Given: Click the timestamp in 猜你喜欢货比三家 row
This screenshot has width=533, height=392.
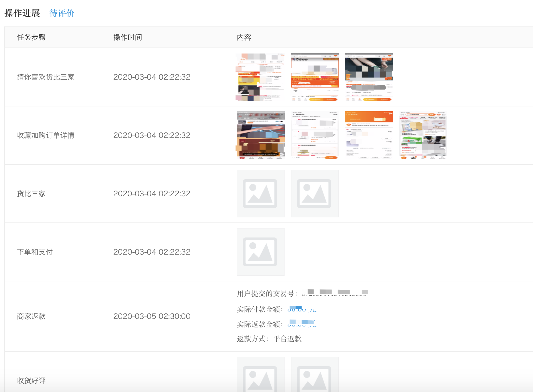Looking at the screenshot, I should click(x=152, y=77).
